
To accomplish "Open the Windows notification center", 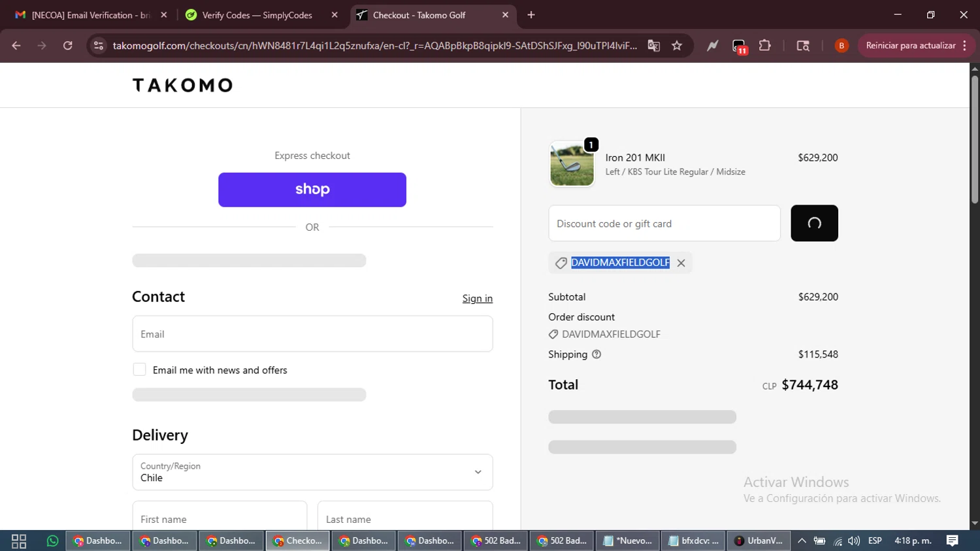I will [x=952, y=541].
